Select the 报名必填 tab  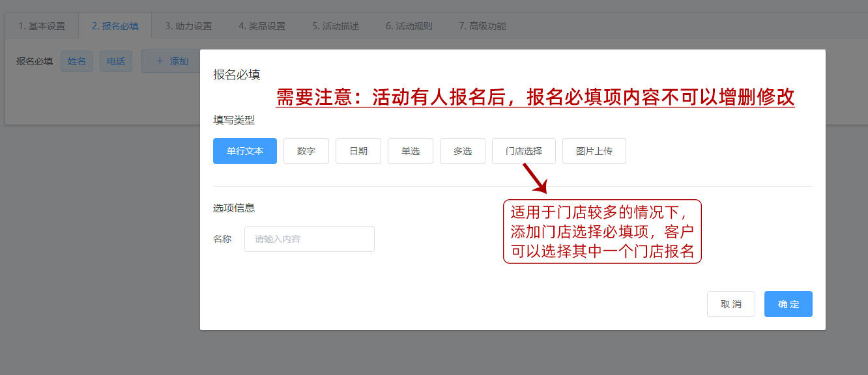tap(115, 26)
